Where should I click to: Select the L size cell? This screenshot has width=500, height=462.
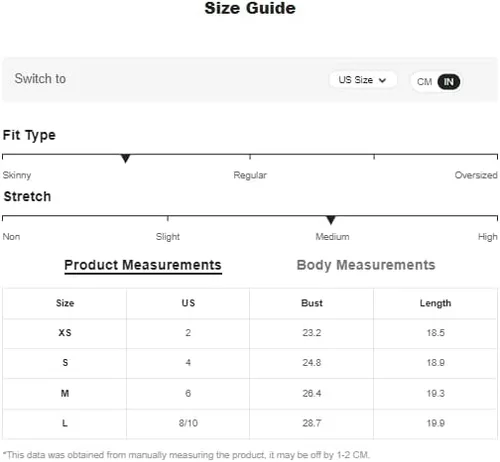pos(65,423)
